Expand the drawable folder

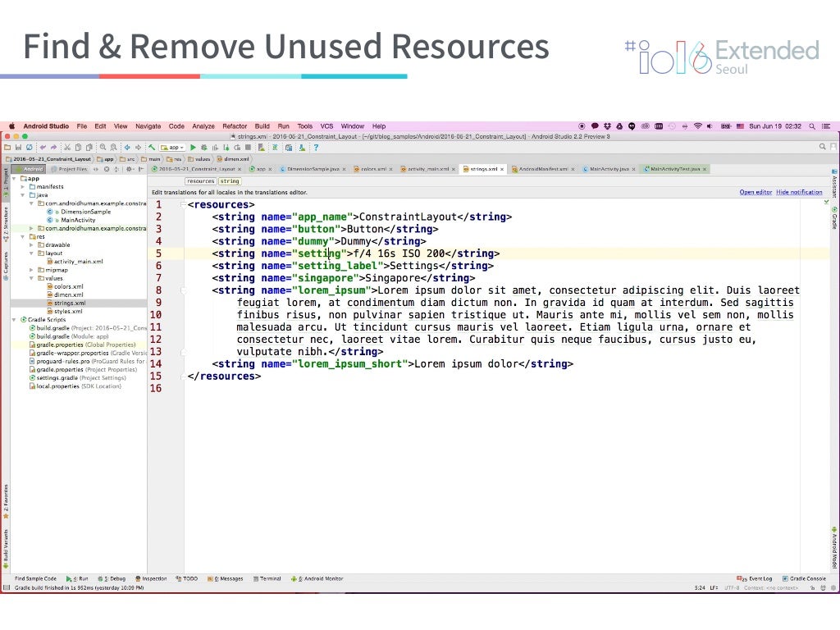(31, 244)
